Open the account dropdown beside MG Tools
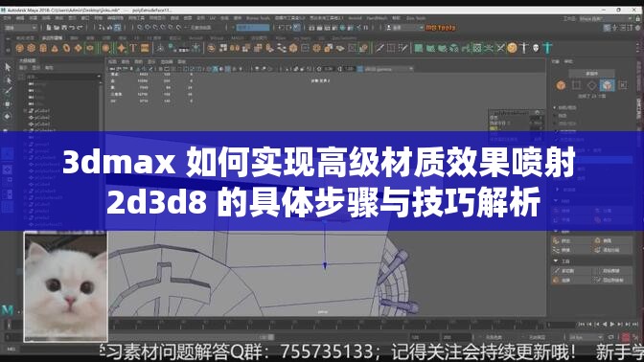 point(404,28)
